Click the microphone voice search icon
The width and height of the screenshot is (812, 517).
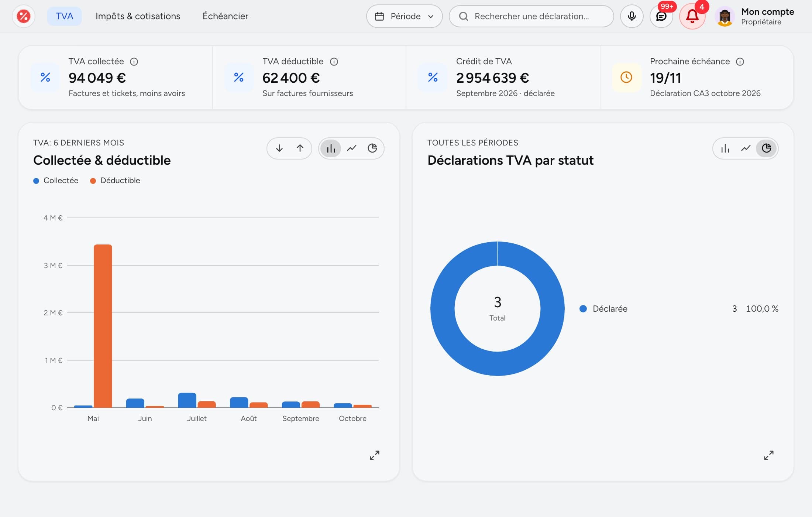pos(632,16)
